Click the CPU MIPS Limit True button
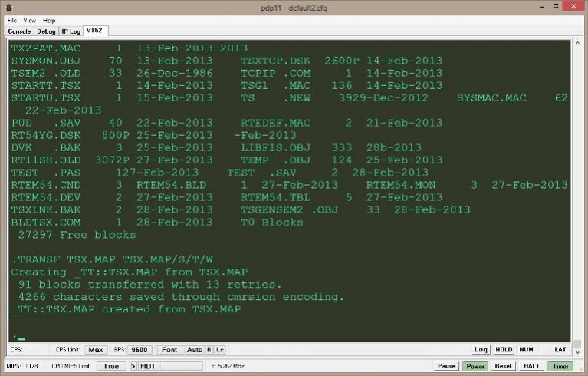Image resolution: width=588 pixels, height=376 pixels. tap(110, 366)
